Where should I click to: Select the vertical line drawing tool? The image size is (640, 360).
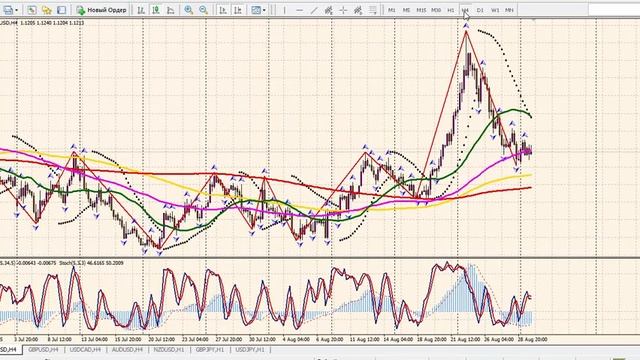coord(284,10)
